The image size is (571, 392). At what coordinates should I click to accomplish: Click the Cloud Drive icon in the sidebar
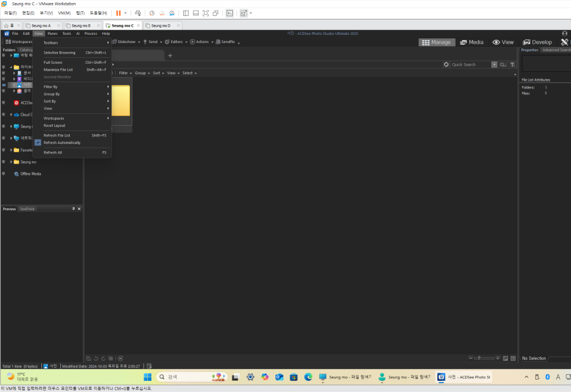(x=18, y=115)
